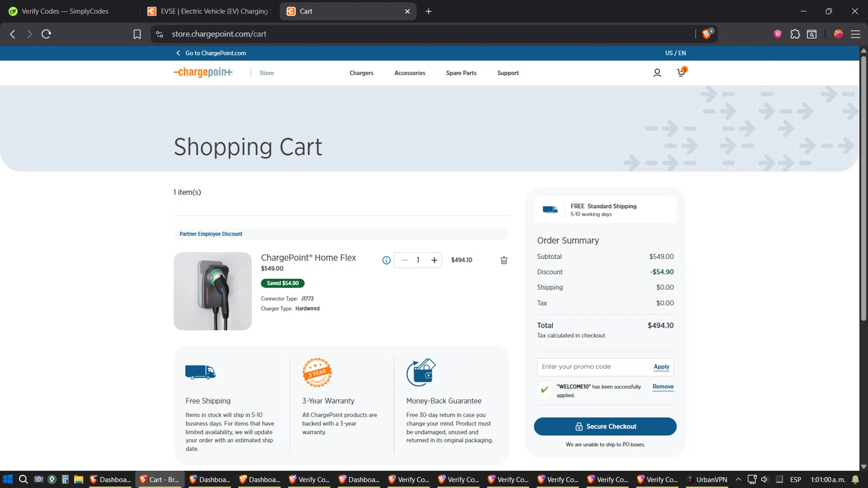Click the page vertical scrollbar
This screenshot has width=868, height=488.
[863, 187]
